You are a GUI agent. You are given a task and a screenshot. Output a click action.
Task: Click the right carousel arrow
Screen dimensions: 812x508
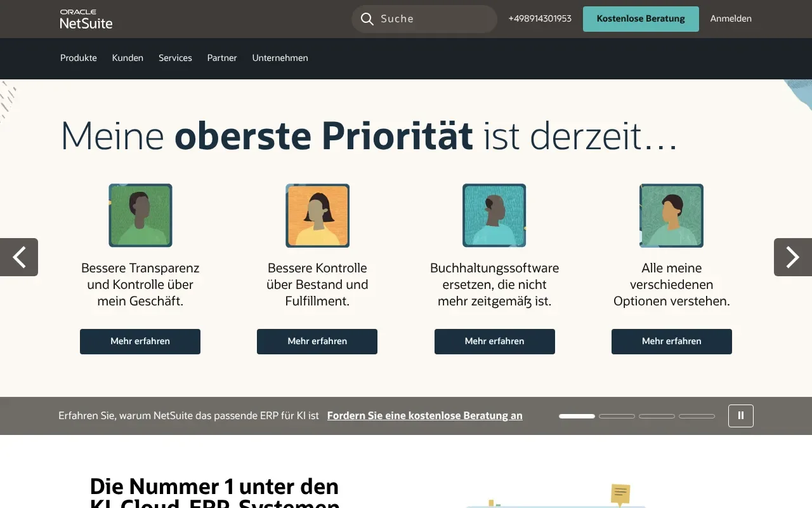792,257
